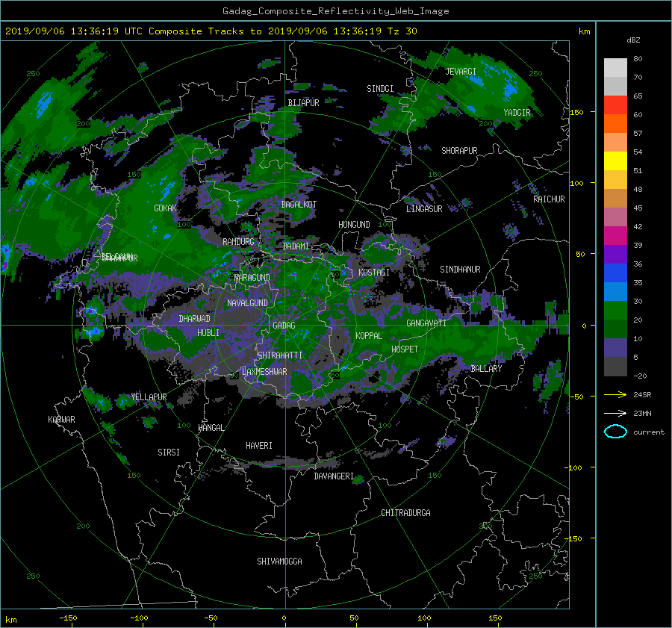Click the UTC timestamp header text
Image resolution: width=672 pixels, height=628 pixels.
tap(211, 31)
